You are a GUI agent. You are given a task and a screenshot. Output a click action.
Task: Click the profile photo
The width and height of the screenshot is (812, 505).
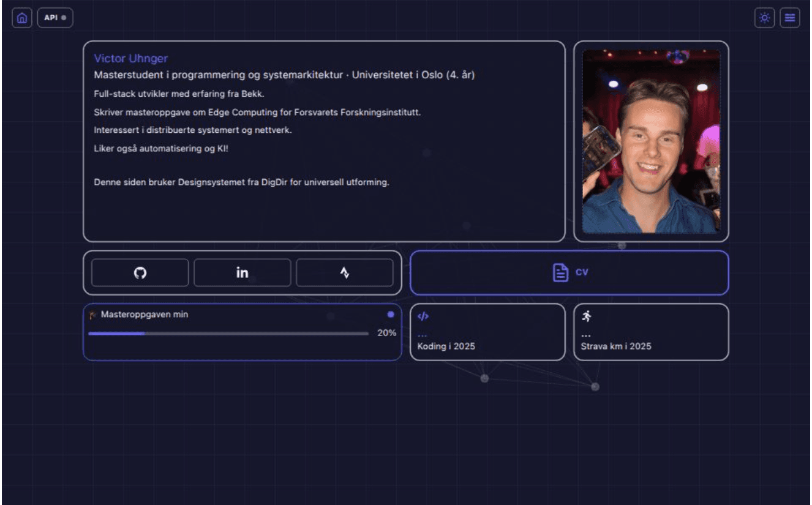651,141
